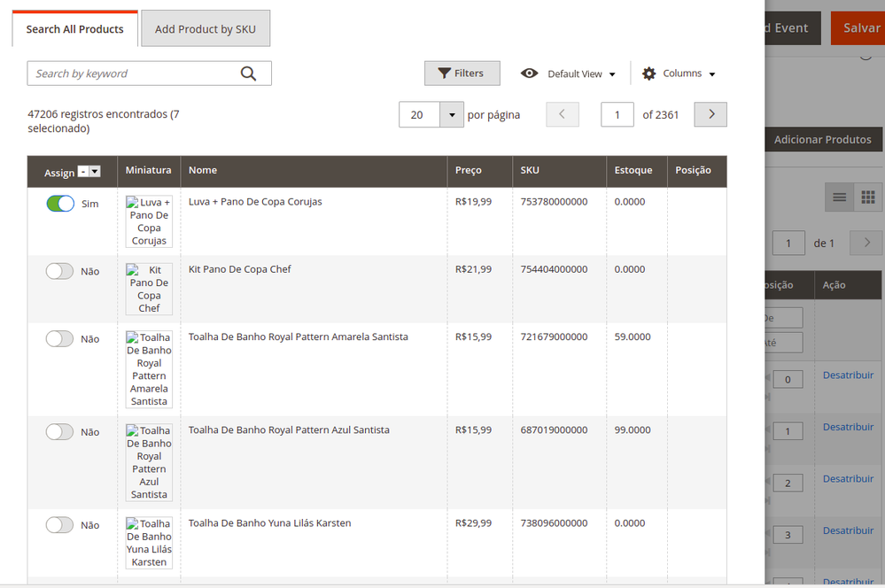Viewport: 885px width, 588px height.
Task: Click previous page arrow in product grid
Action: (563, 114)
